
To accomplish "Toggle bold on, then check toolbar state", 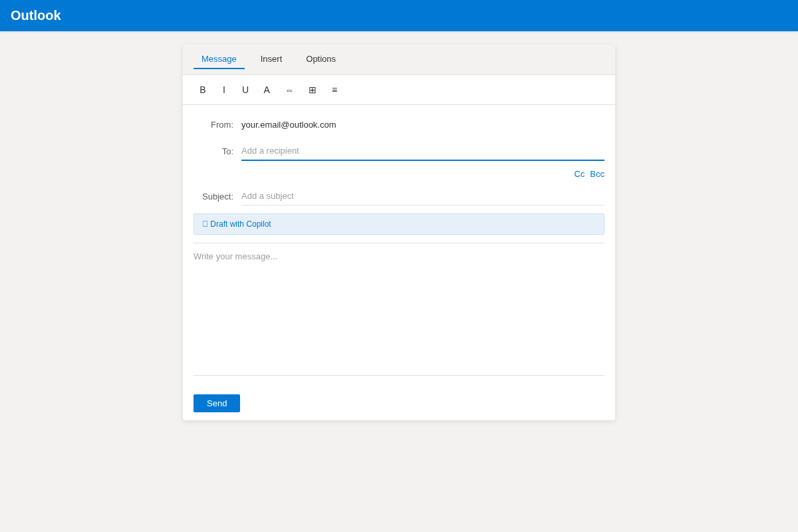I will (x=203, y=90).
